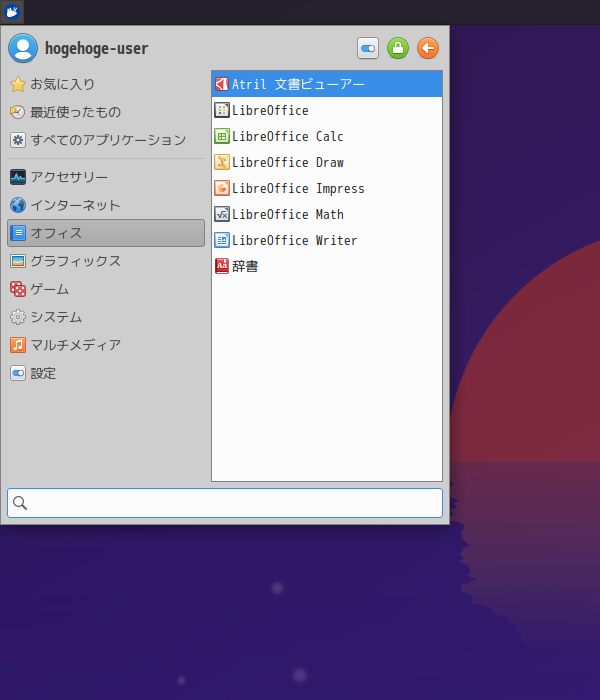Viewport: 600px width, 700px height.
Task: Select the お気に入り favorites category
Action: (106, 84)
